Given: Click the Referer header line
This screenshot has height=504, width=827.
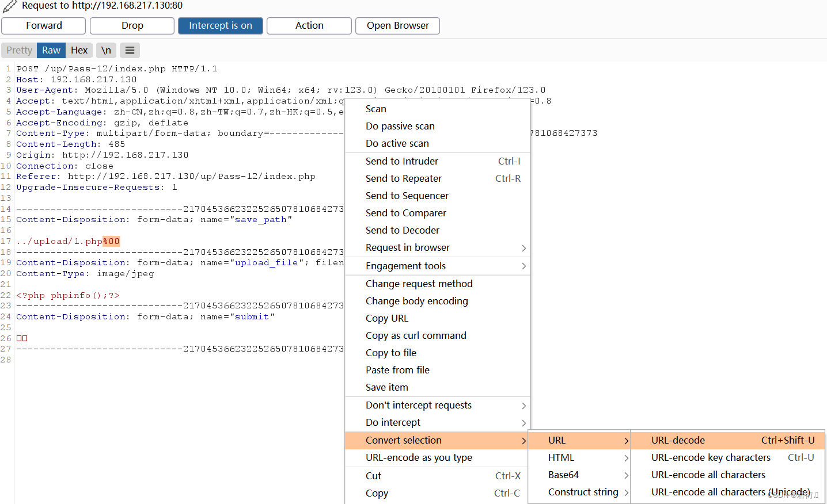Looking at the screenshot, I should 166,176.
